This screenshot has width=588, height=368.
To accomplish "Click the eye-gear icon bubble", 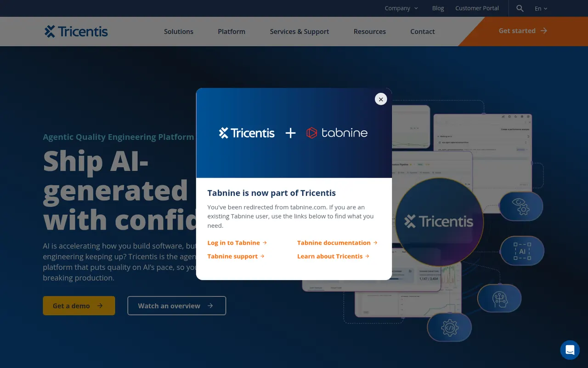I will [521, 206].
